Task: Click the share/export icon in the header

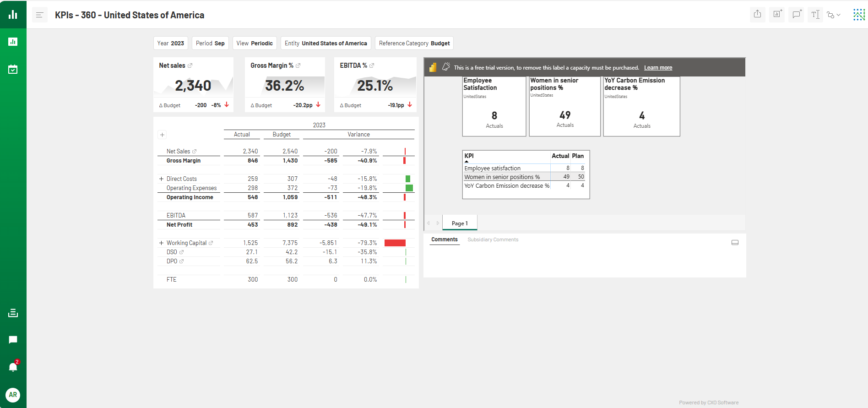Action: (x=758, y=14)
